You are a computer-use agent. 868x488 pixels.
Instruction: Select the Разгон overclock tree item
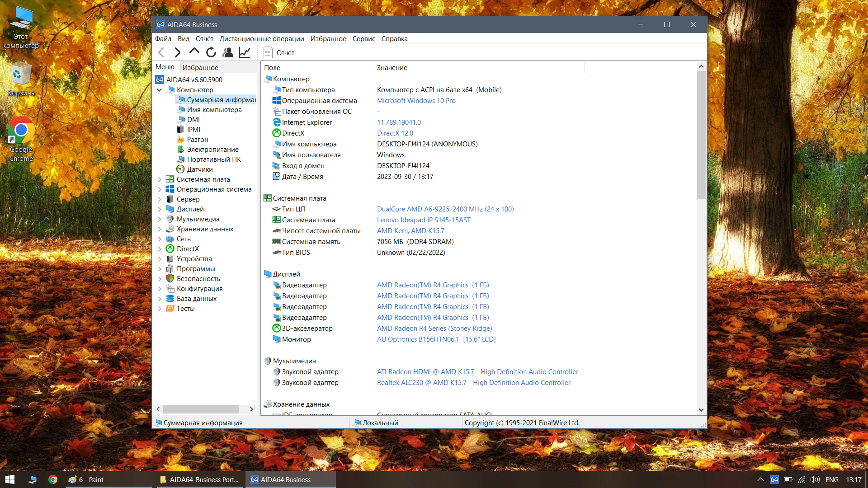click(x=197, y=140)
